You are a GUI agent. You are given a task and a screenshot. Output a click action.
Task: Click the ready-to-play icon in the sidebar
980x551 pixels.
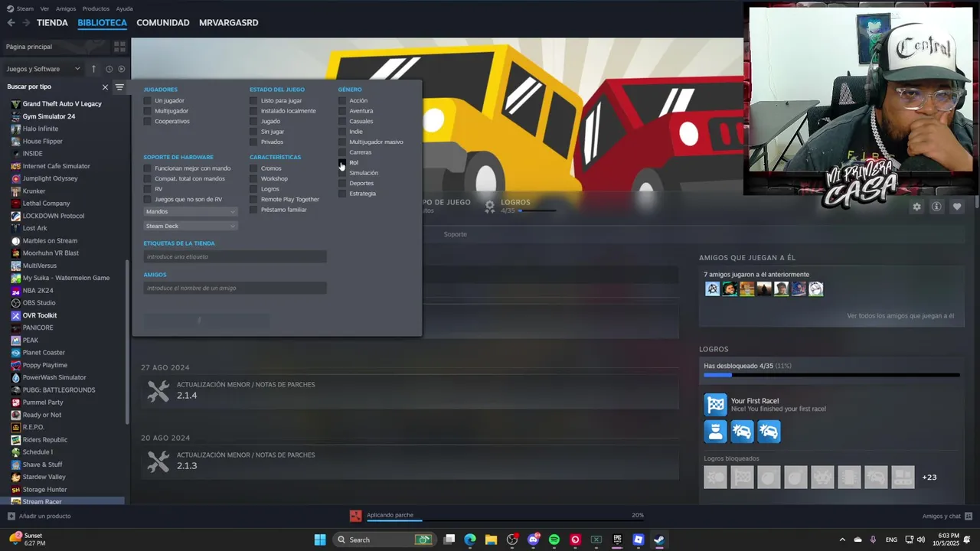121,69
